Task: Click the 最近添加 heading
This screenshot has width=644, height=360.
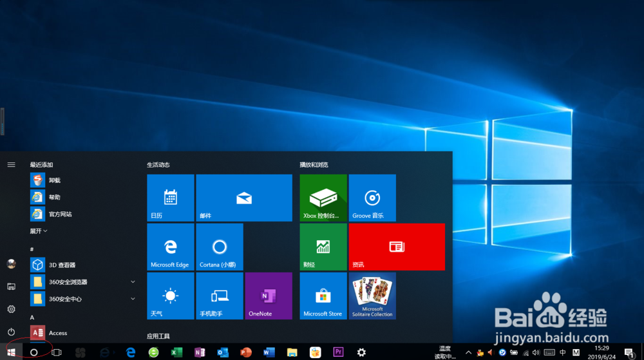Action: coord(41,165)
